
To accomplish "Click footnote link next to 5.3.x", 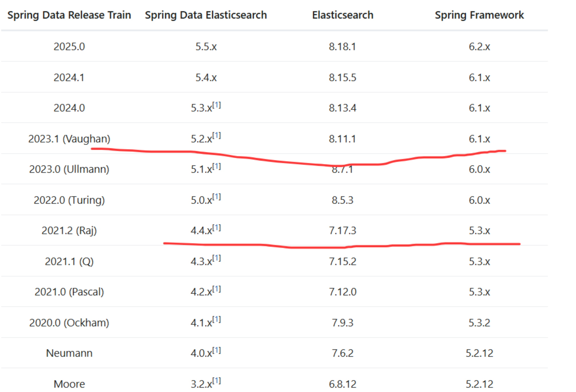I will (x=217, y=105).
